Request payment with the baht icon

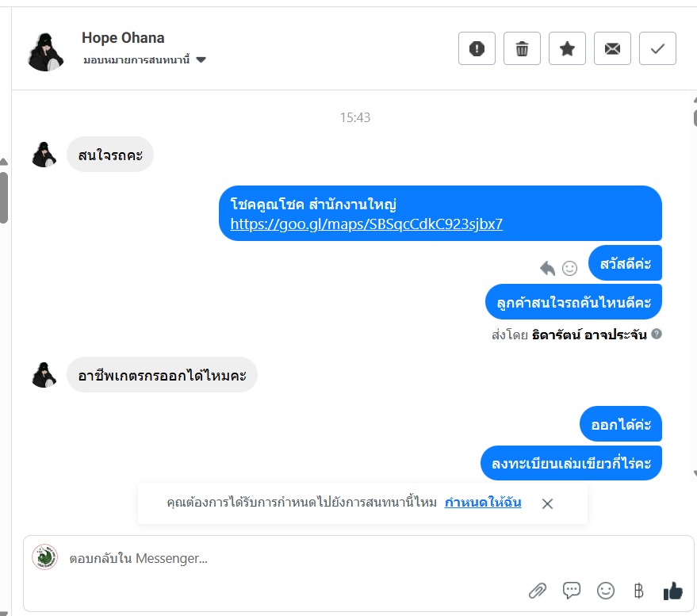point(638,591)
